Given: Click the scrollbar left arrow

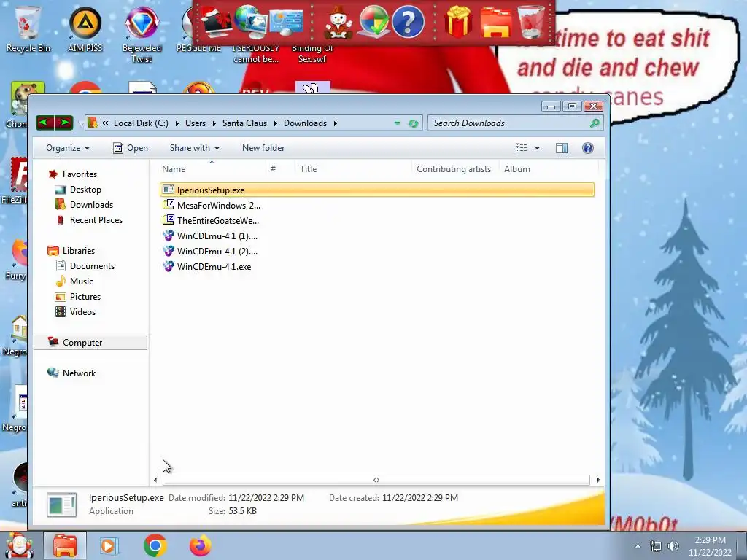Looking at the screenshot, I should coord(155,480).
